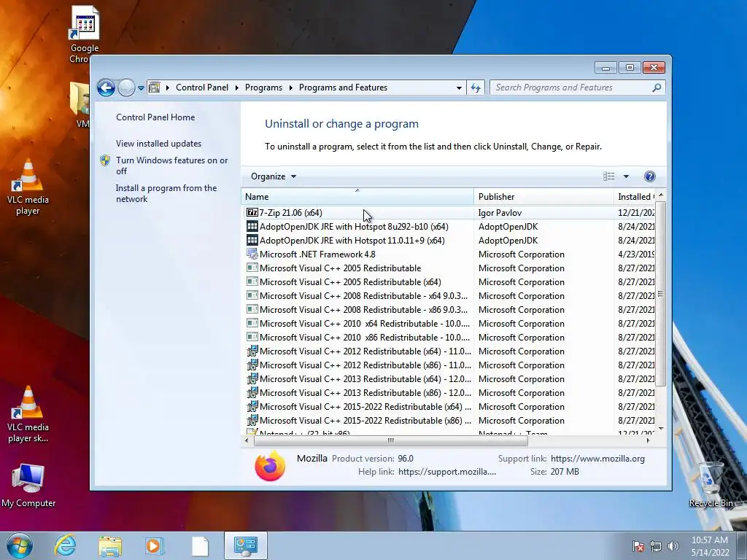747x560 pixels.
Task: Click the vertical scrollbar thumb in list
Action: click(x=660, y=294)
